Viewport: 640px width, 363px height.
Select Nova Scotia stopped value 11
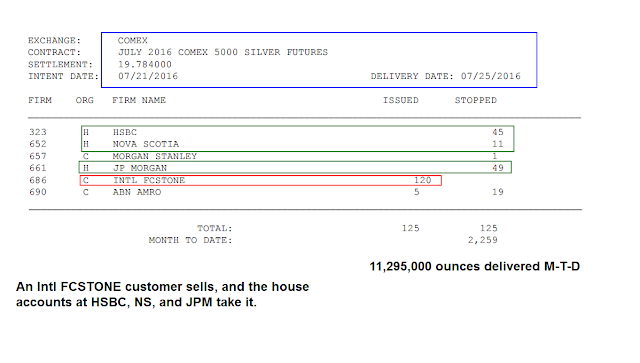tap(498, 144)
